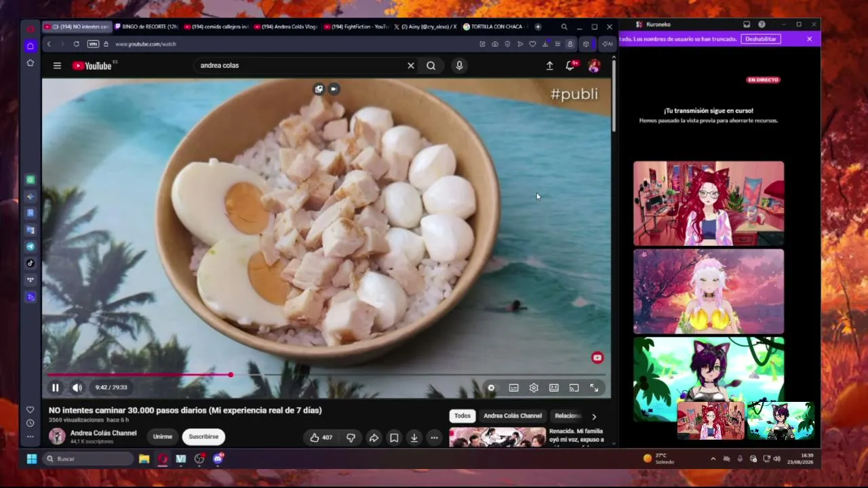Open the Aria AI button in browser toolbar
The height and width of the screenshot is (488, 868).
[607, 44]
